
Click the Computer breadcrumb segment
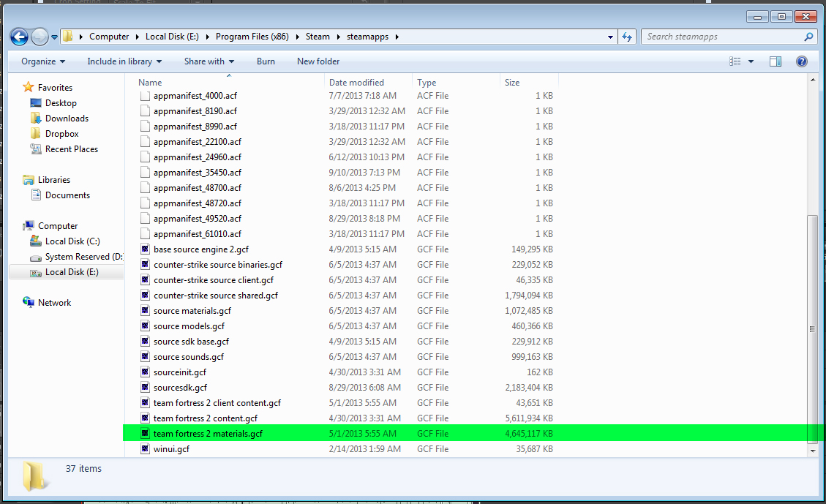[109, 37]
